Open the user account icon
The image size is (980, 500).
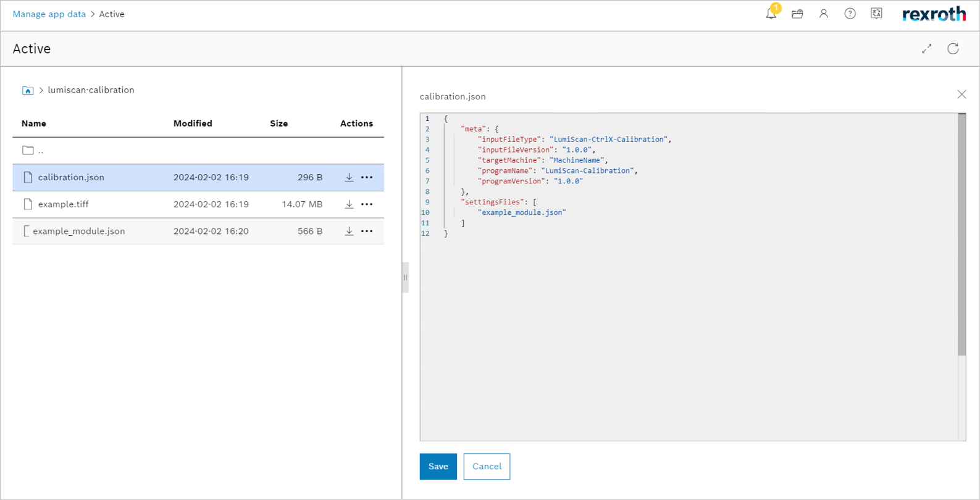[824, 14]
